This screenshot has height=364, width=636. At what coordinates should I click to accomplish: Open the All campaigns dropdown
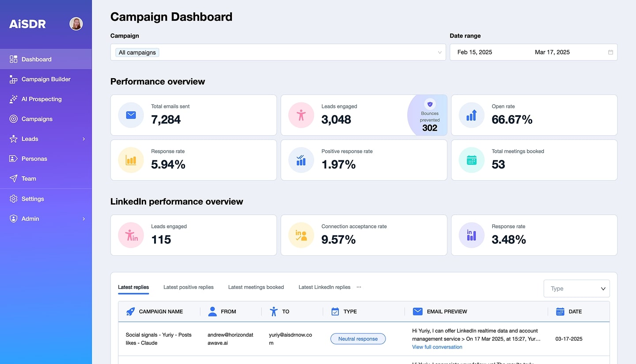(x=278, y=52)
